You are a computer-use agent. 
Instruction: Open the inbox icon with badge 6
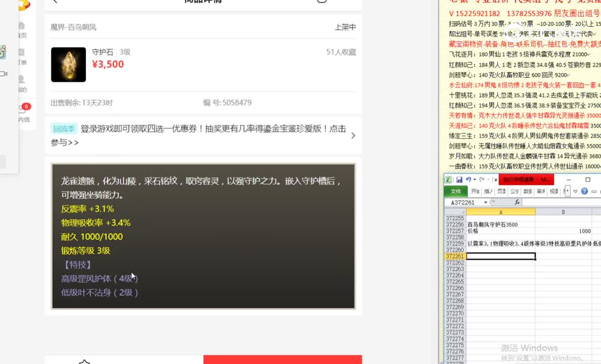point(23,109)
